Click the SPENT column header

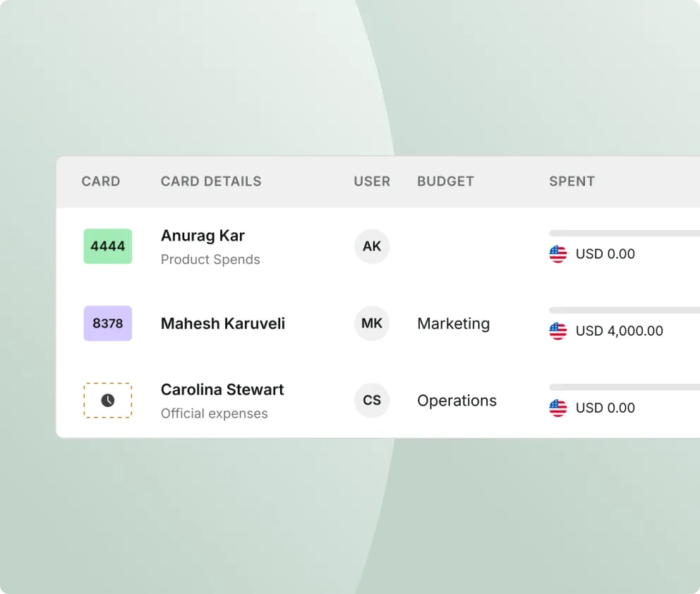pyautogui.click(x=572, y=181)
